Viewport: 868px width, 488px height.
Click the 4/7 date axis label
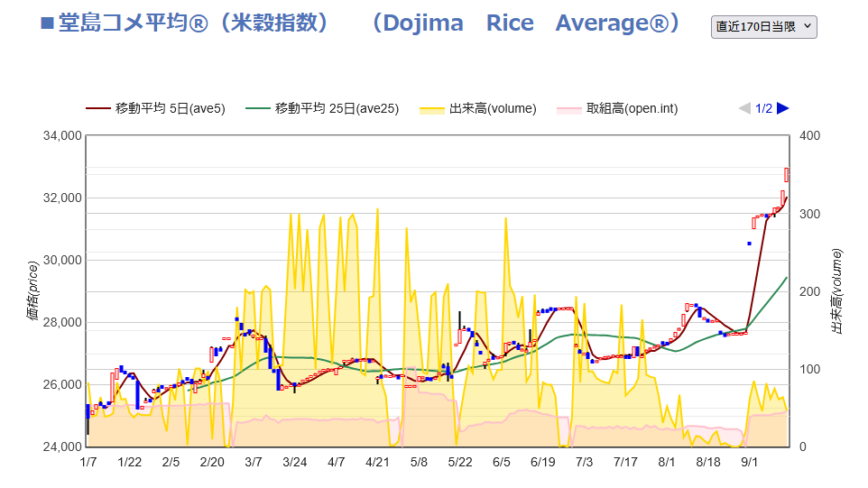(336, 462)
